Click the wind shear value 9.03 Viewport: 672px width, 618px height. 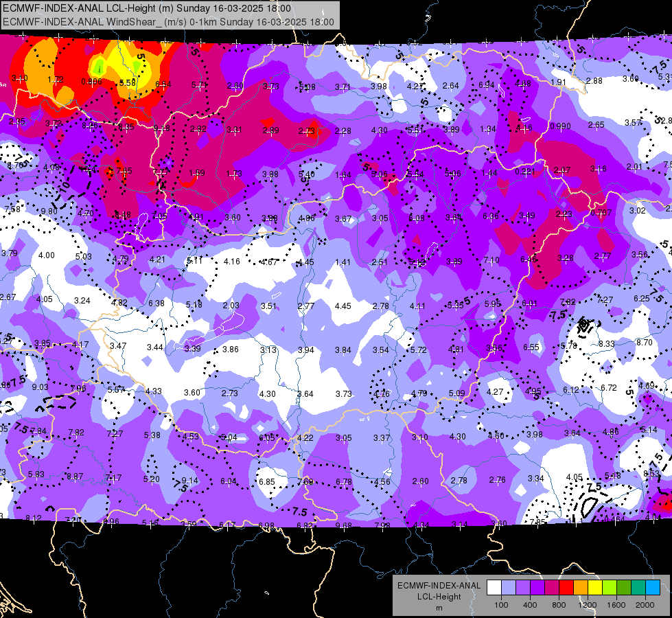pyautogui.click(x=40, y=387)
